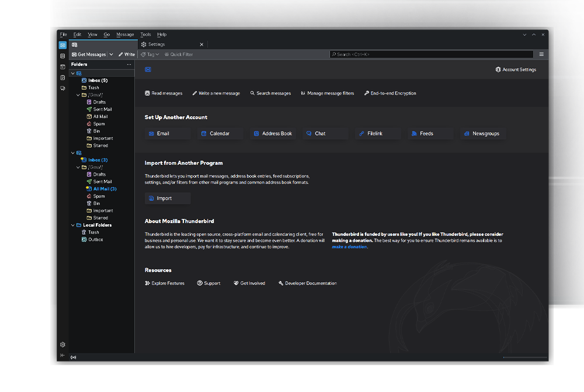Open folder pane options (three dots)
The image size is (584, 392).
click(129, 64)
